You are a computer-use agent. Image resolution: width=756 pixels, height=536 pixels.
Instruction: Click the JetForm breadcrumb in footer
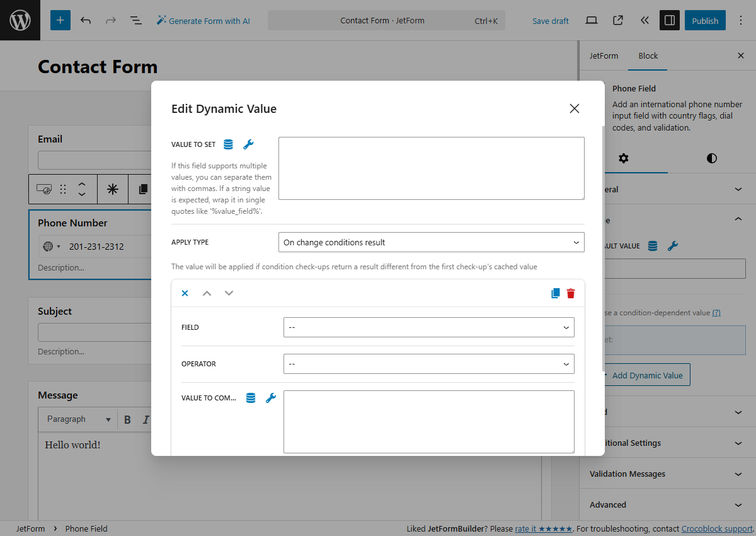(x=30, y=528)
